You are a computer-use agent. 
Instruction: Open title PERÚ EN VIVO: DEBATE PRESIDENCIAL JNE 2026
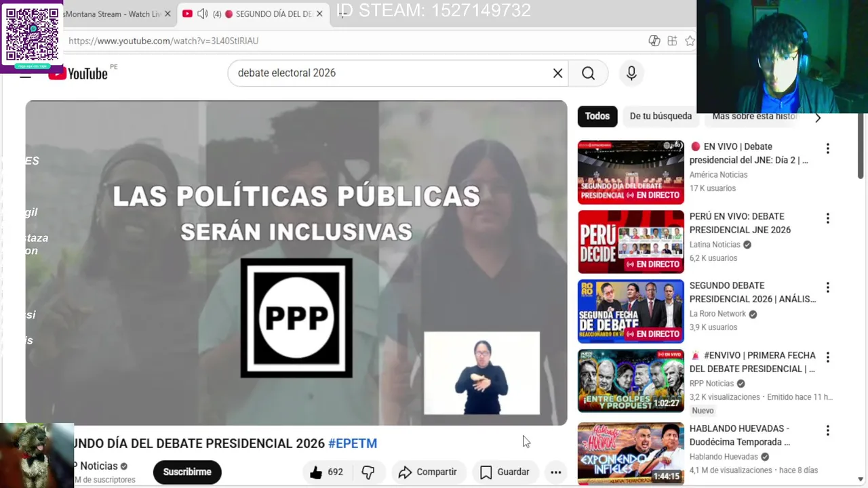point(740,223)
